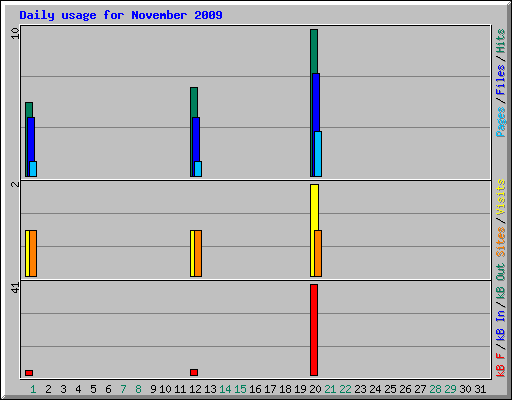Click the "kB F" legend label
The width and height of the screenshot is (512, 400).
click(x=500, y=365)
